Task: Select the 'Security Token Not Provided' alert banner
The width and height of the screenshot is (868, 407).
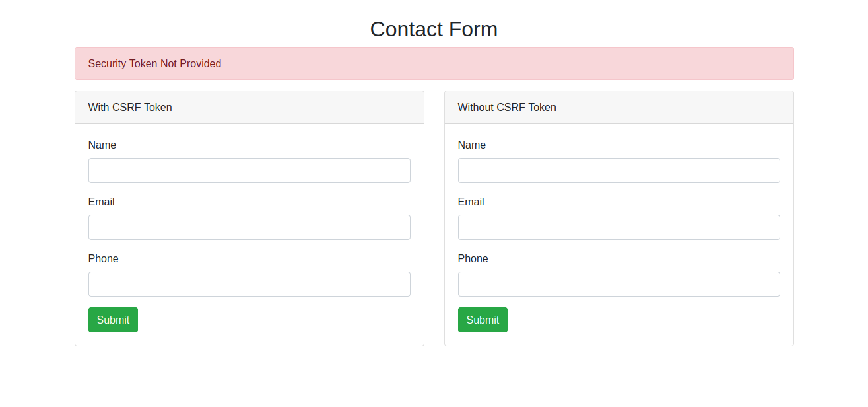Action: tap(434, 63)
